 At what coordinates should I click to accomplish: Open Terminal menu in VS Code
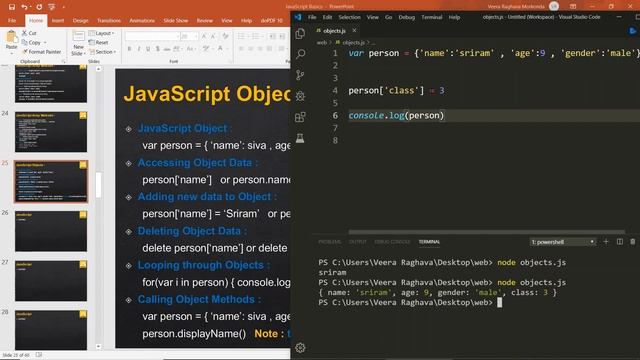pyautogui.click(x=431, y=17)
